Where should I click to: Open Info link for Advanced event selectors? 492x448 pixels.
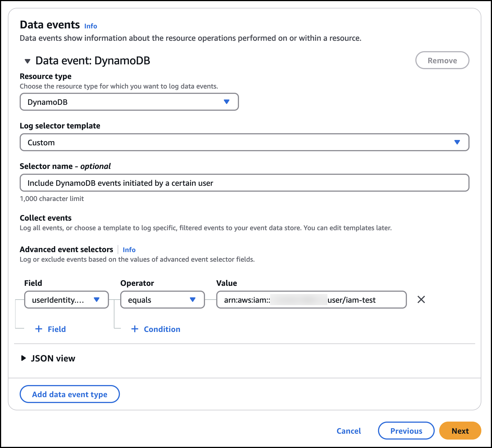pos(129,250)
